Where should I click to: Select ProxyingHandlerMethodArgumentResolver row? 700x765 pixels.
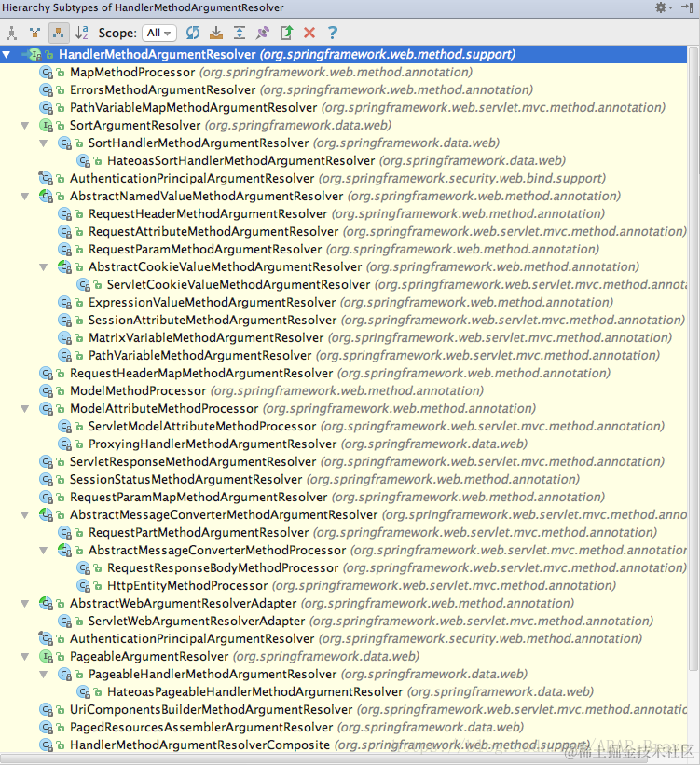click(x=344, y=444)
